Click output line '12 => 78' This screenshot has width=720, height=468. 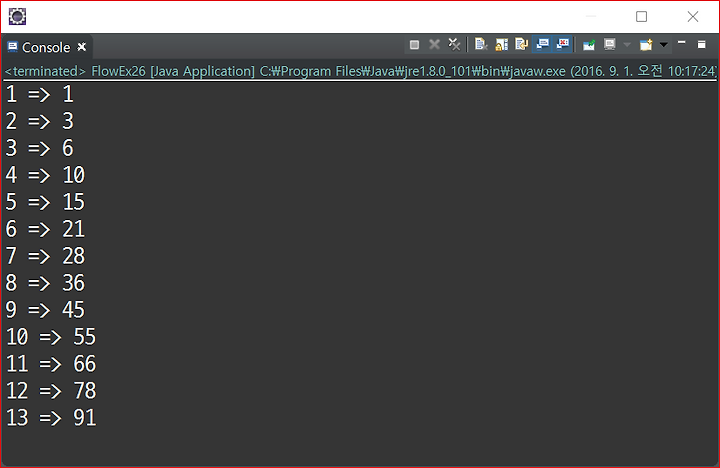[x=51, y=391]
